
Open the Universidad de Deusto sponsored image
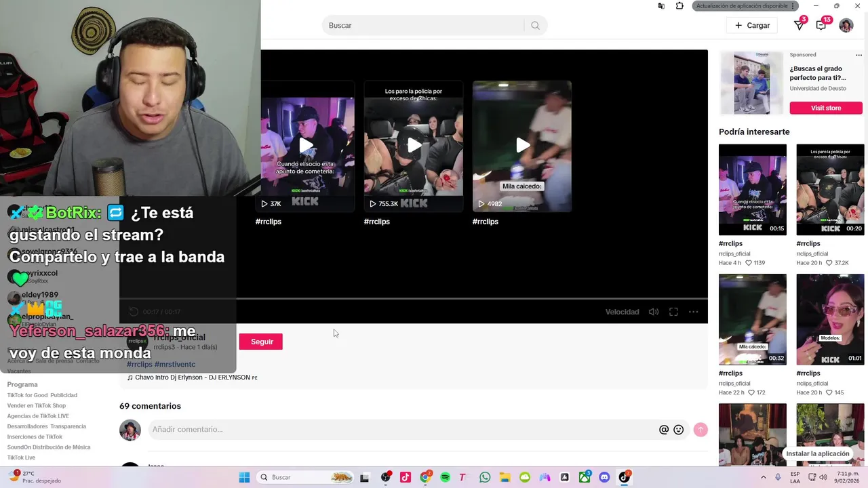point(751,83)
